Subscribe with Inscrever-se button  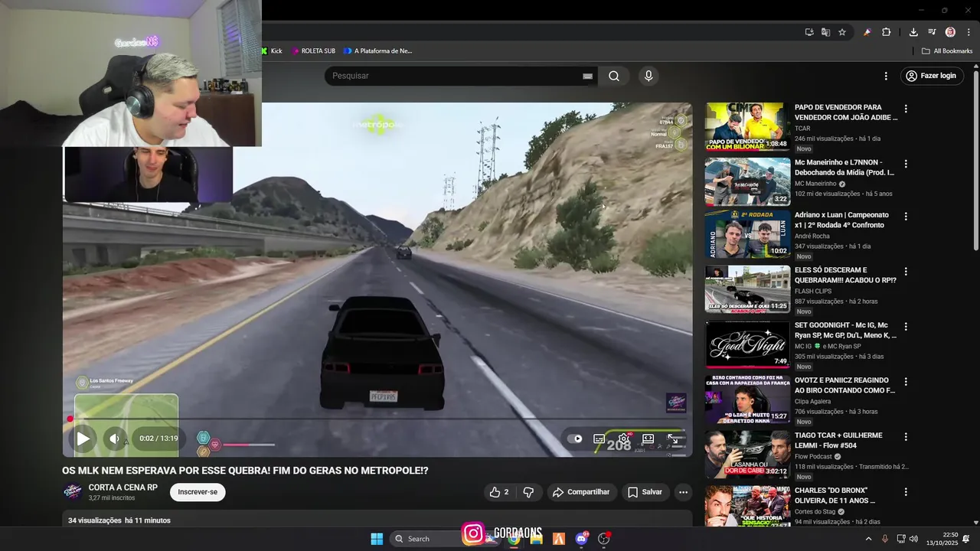pyautogui.click(x=198, y=492)
